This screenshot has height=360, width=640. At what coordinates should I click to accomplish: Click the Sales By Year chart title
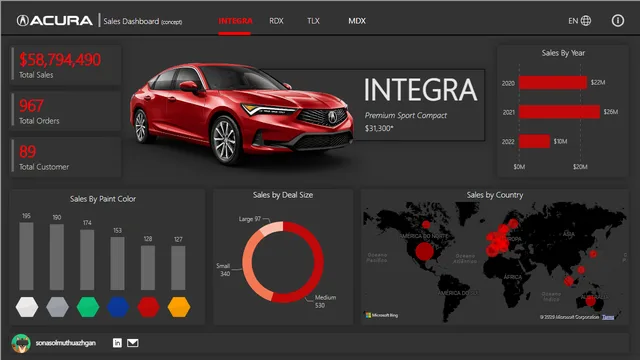(x=563, y=53)
